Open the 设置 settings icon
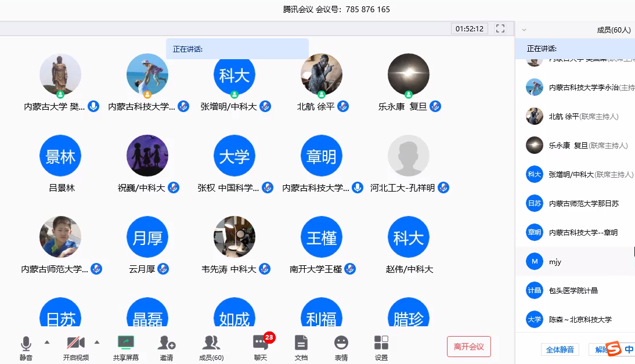This screenshot has width=635, height=364. (381, 346)
